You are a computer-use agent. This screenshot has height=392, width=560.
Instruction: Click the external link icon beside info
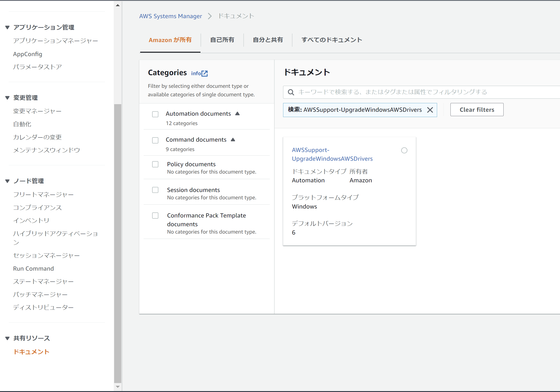point(205,74)
